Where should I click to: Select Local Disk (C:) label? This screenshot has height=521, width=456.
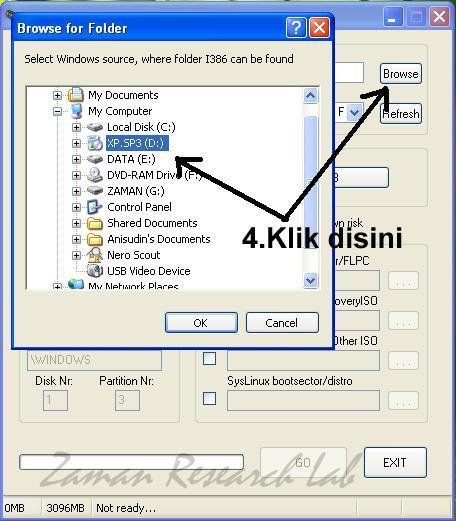tap(141, 127)
